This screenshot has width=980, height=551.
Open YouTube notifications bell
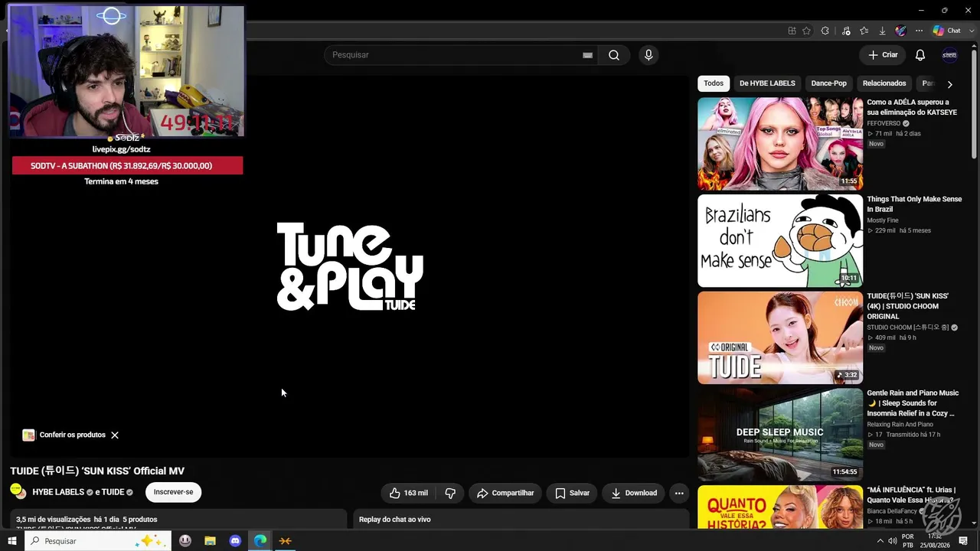click(x=920, y=55)
